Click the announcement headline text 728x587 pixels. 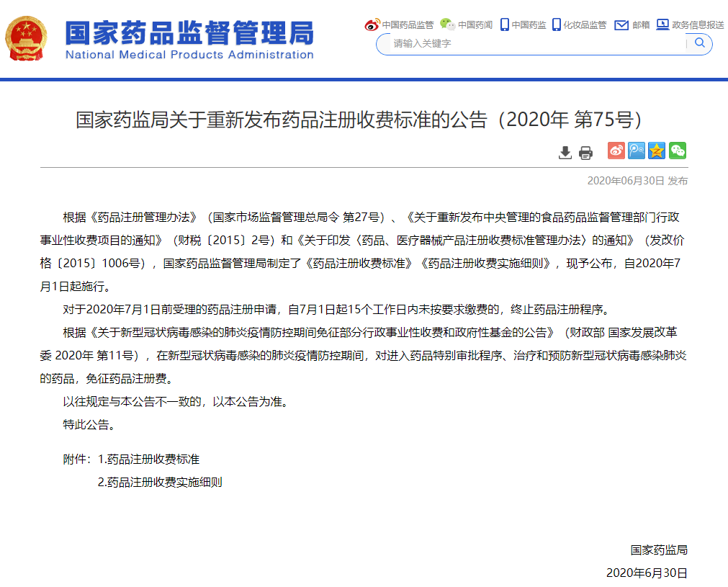359,120
